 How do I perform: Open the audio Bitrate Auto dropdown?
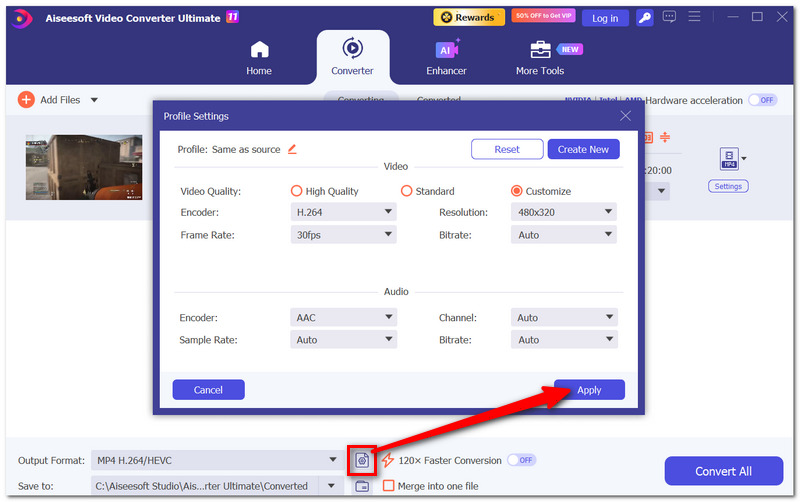[564, 340]
